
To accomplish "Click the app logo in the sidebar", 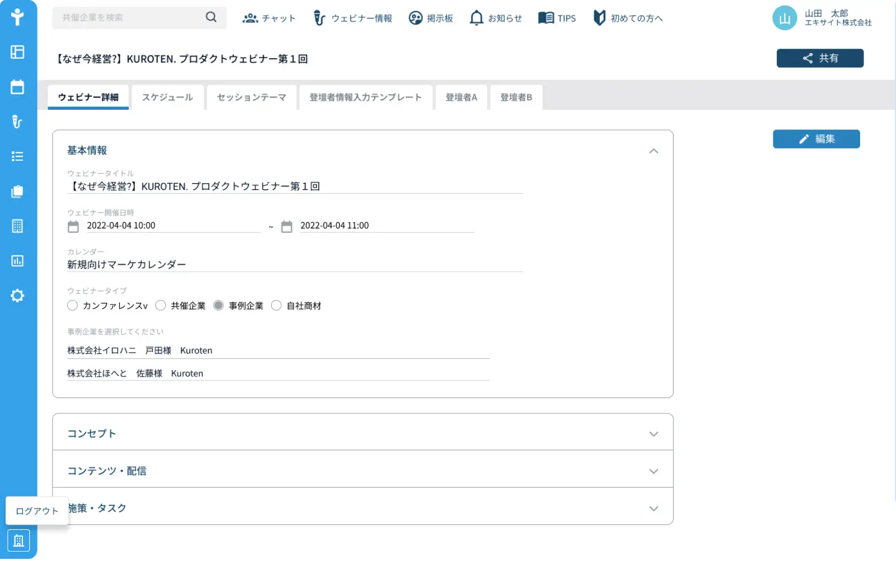I will pyautogui.click(x=17, y=17).
